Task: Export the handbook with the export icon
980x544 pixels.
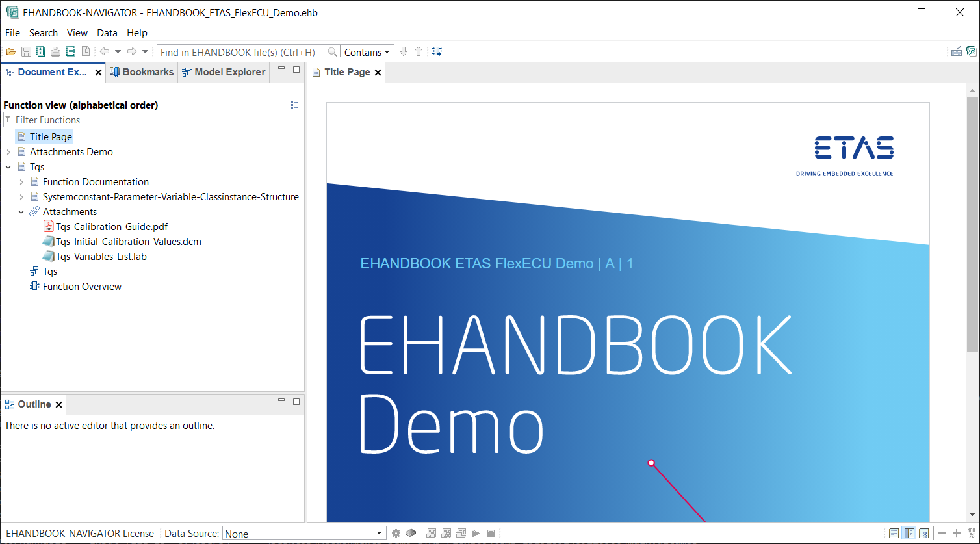Action: pos(70,51)
